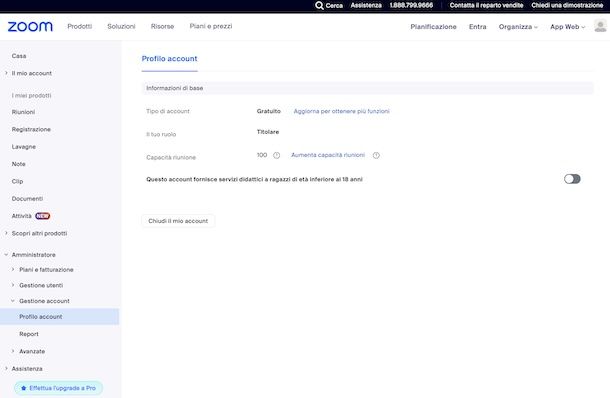
Task: Open Clip in the sidebar
Action: click(18, 181)
